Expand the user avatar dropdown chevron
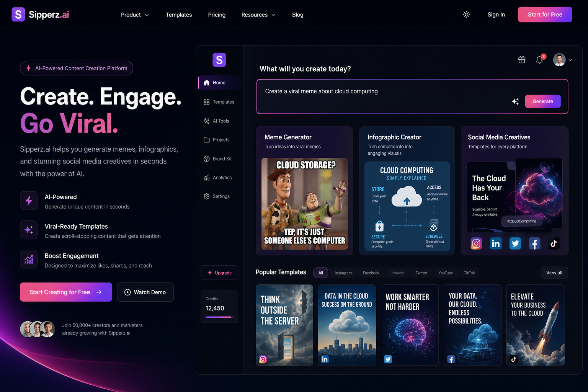The height and width of the screenshot is (392, 588). (570, 60)
